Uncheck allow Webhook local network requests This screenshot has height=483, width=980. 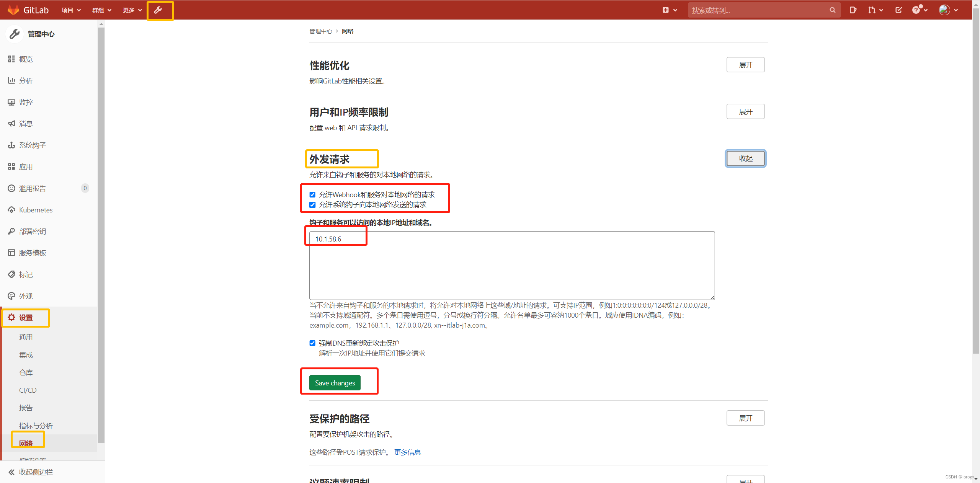[312, 195]
